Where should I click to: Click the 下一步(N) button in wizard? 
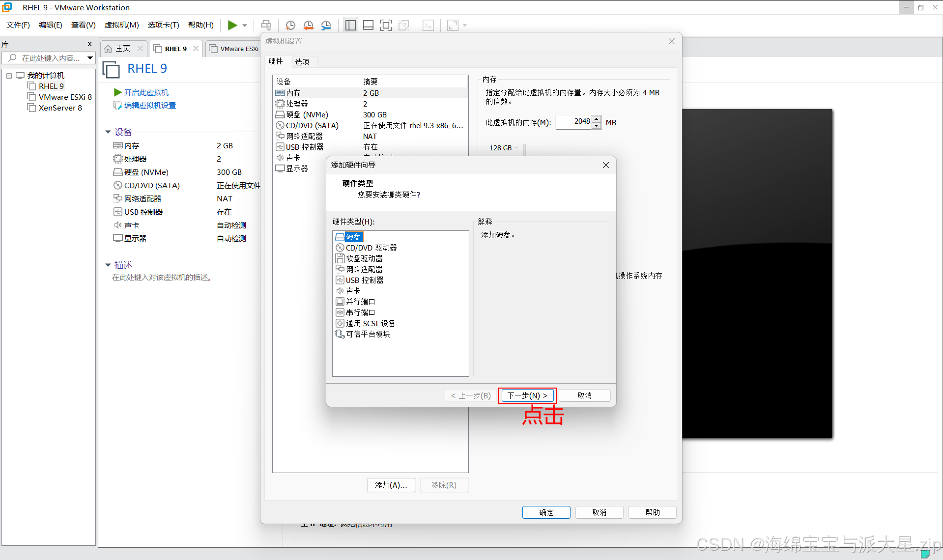click(x=527, y=395)
